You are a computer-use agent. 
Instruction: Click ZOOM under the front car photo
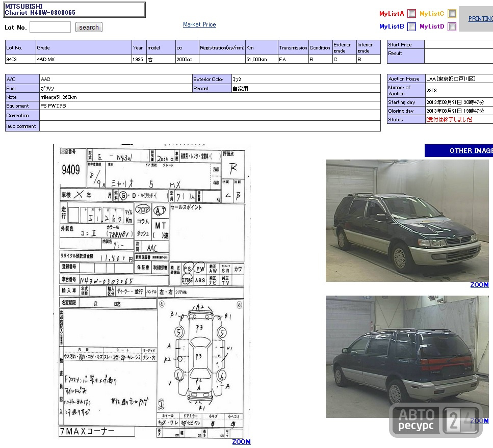(x=479, y=285)
